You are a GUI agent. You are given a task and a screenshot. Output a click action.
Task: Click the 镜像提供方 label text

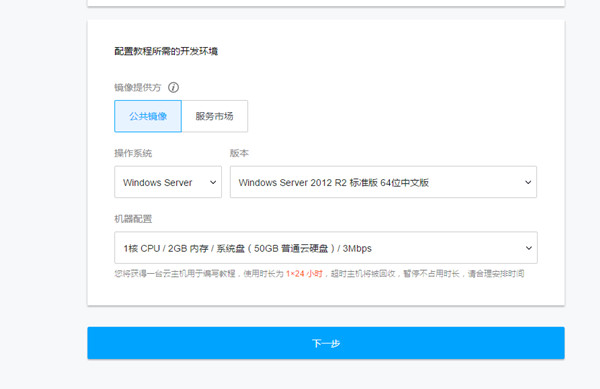click(x=138, y=88)
